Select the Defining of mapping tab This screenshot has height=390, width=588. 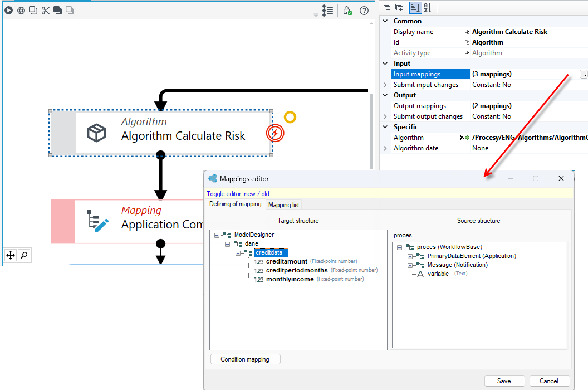(236, 204)
